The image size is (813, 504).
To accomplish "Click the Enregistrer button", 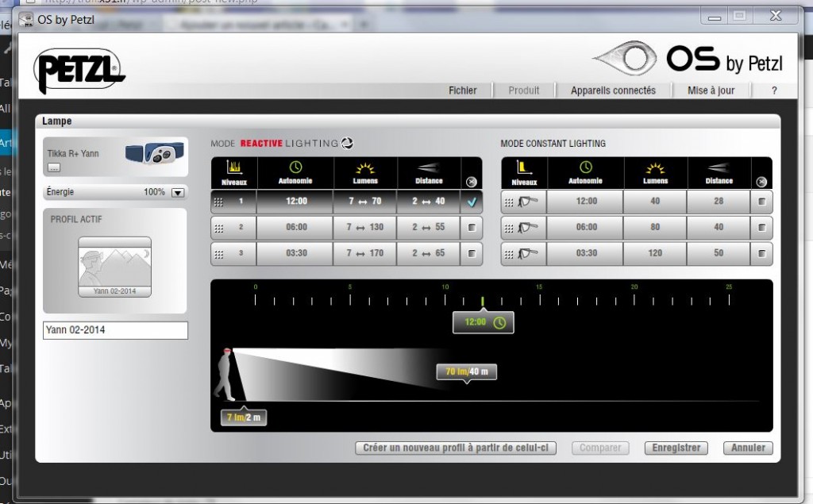I will [676, 448].
